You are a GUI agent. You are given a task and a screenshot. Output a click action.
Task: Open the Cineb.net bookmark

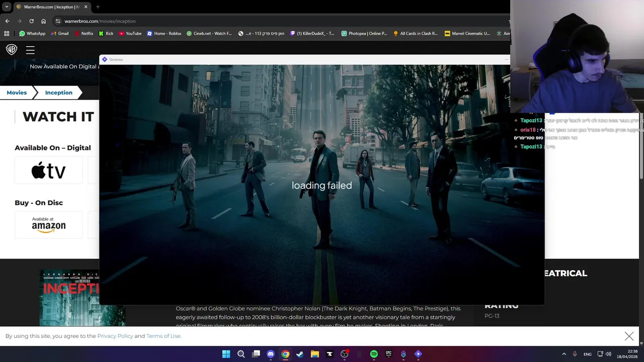[x=209, y=34]
